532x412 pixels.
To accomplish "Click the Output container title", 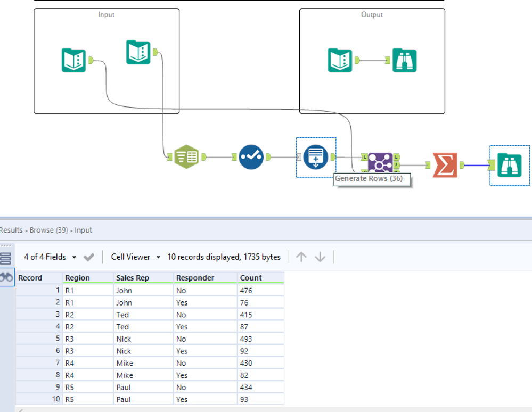I will pos(372,14).
